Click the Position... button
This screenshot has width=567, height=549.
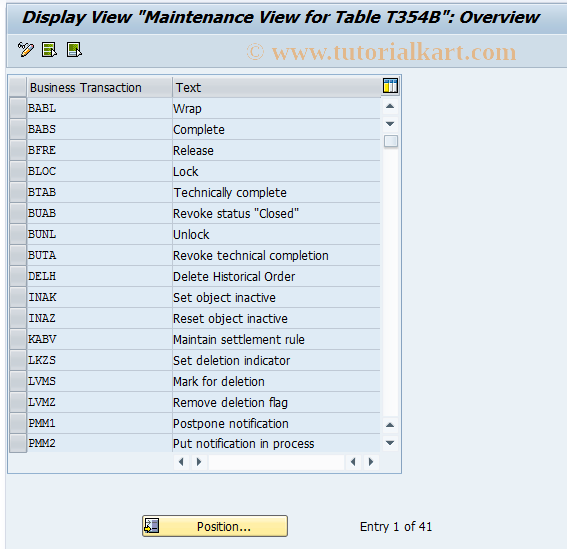[215, 526]
